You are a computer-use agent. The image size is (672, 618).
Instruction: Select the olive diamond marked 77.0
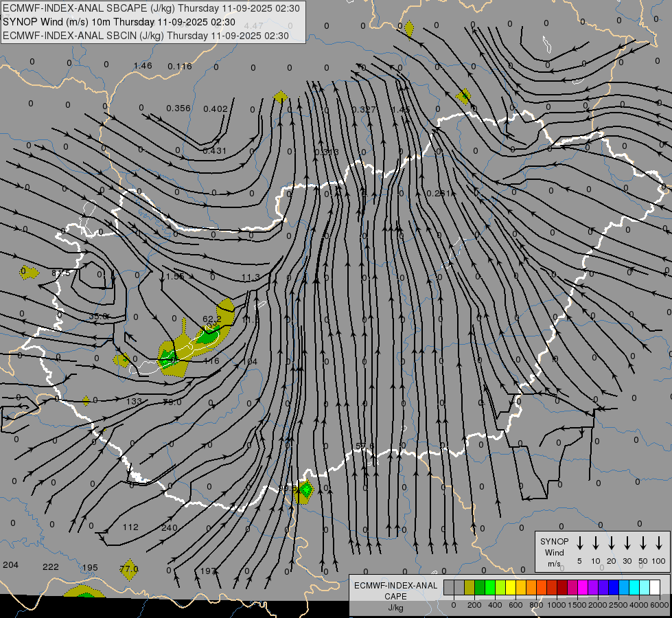click(x=129, y=569)
